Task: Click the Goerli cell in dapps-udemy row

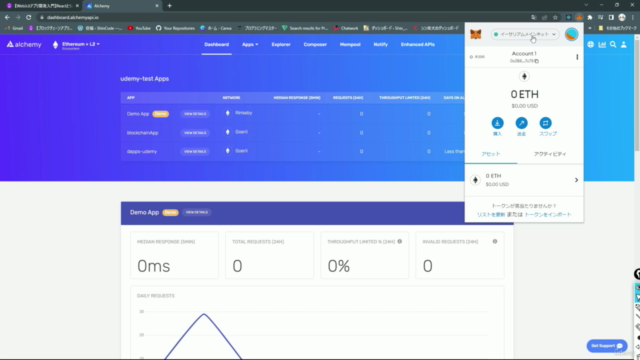Action: coord(237,151)
